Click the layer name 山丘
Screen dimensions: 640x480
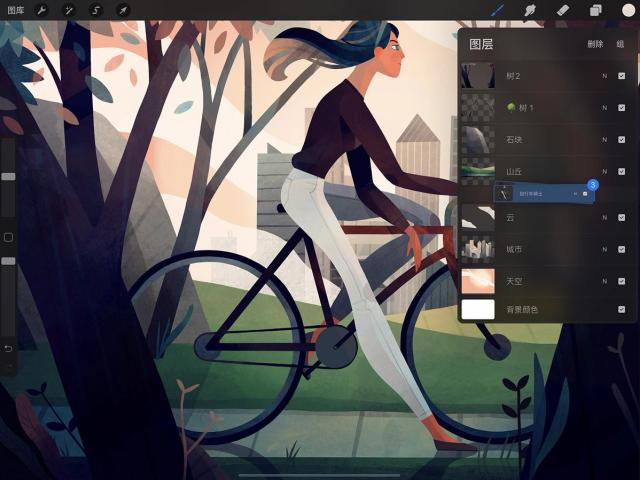(514, 171)
